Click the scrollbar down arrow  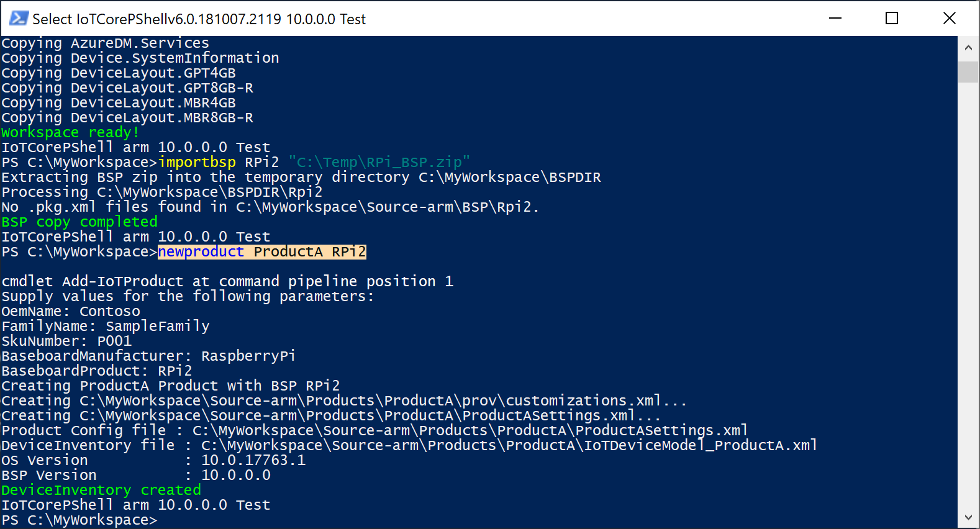click(968, 517)
